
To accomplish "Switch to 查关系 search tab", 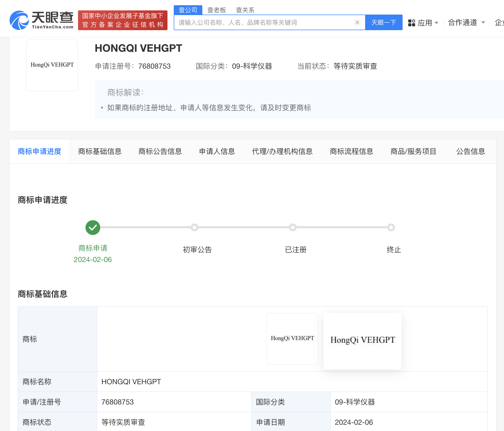I will [245, 10].
